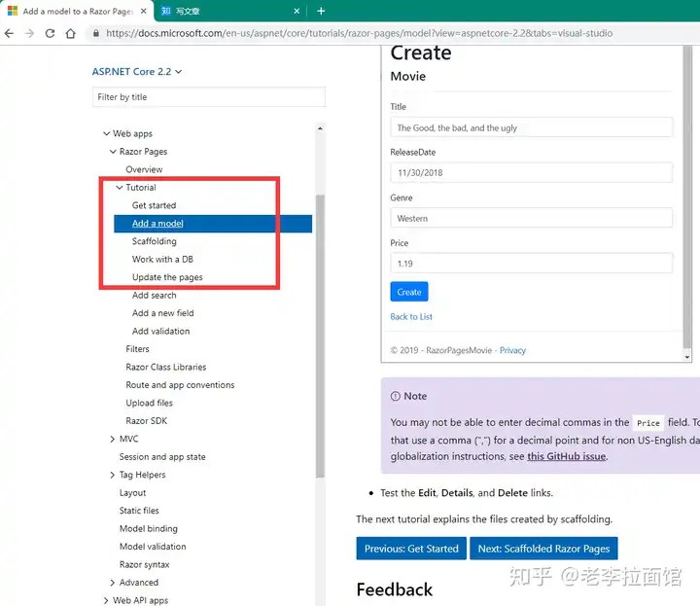This screenshot has width=700, height=606.
Task: Open a new browser tab
Action: (x=321, y=11)
